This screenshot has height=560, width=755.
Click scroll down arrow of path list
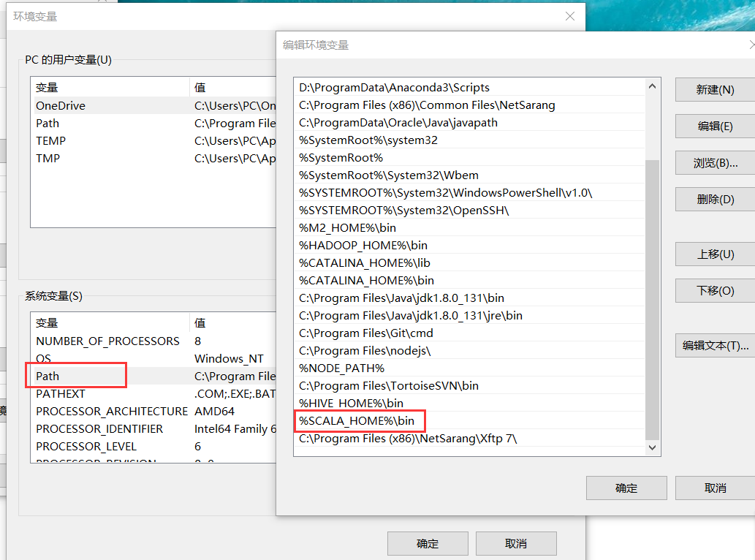pos(653,447)
